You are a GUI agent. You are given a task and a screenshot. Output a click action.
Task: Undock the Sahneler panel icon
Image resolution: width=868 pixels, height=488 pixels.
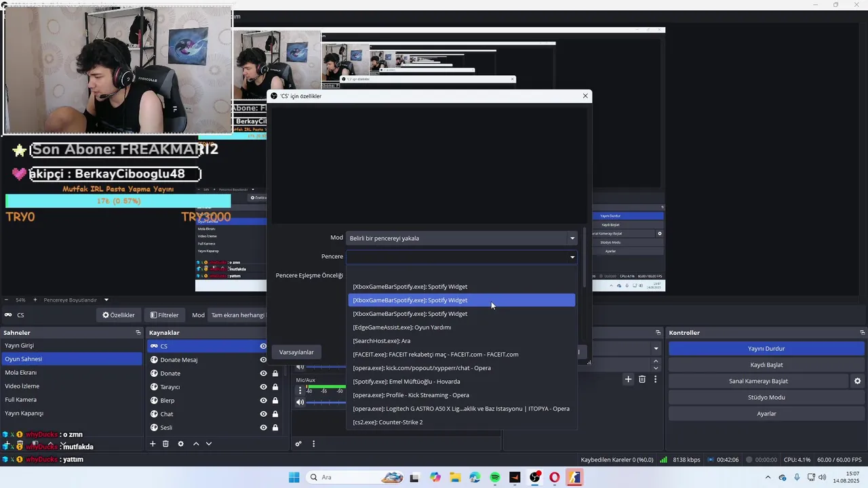click(138, 333)
